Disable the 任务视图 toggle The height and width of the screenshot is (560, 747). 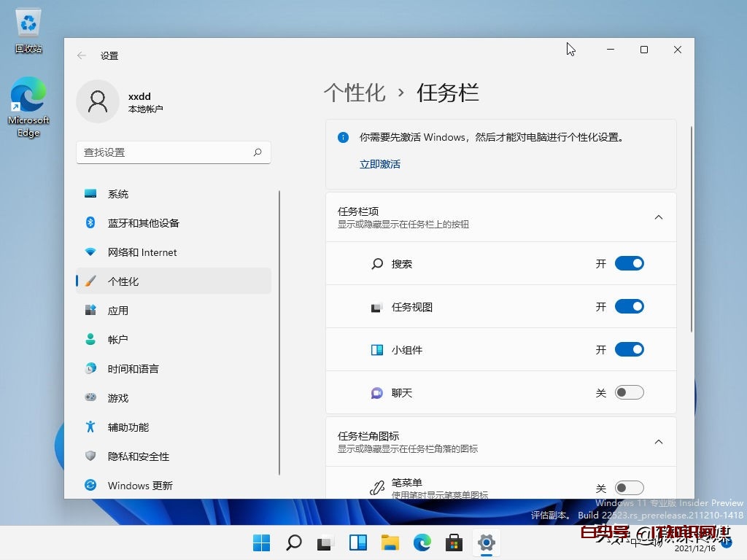tap(629, 307)
